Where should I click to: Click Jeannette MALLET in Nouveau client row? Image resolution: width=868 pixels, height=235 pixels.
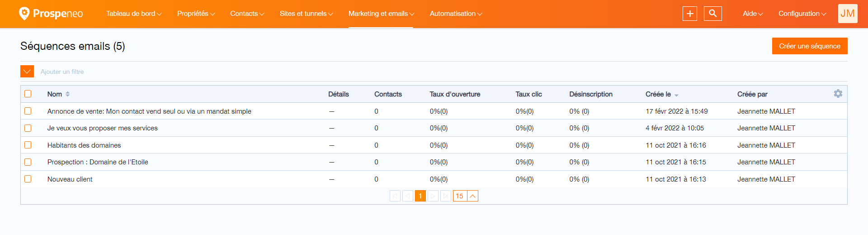click(x=766, y=179)
